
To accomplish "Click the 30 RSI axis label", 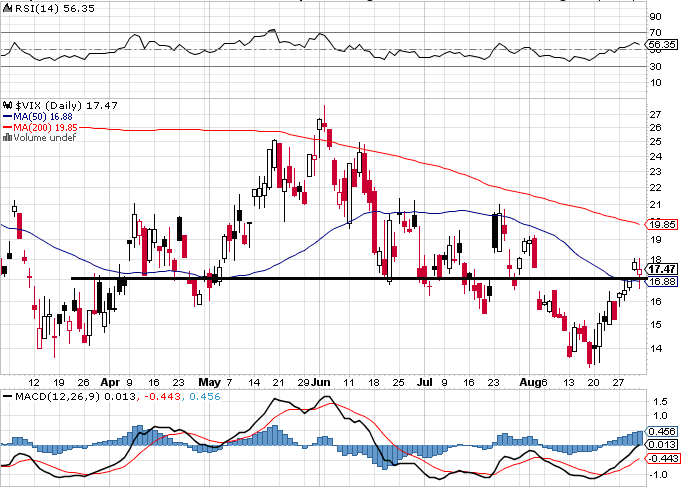I will click(655, 66).
